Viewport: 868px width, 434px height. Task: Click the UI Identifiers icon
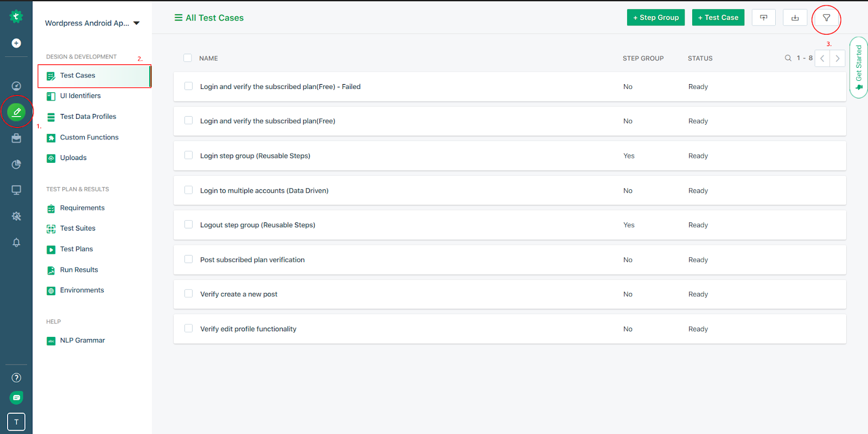point(51,97)
